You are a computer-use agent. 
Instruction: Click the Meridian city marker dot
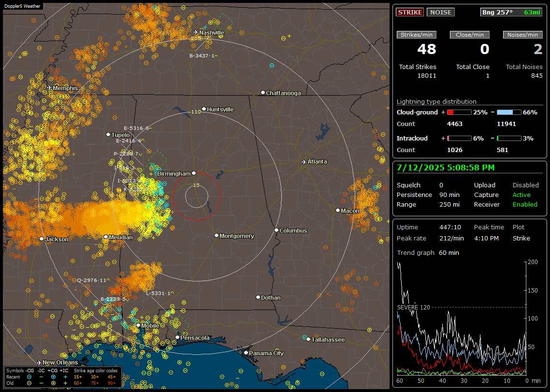point(105,237)
